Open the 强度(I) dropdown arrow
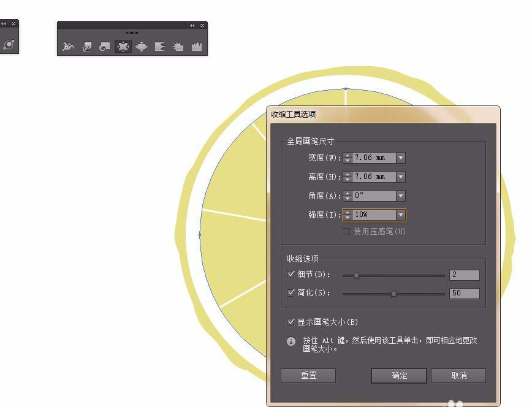This screenshot has height=407, width=532. 401,215
